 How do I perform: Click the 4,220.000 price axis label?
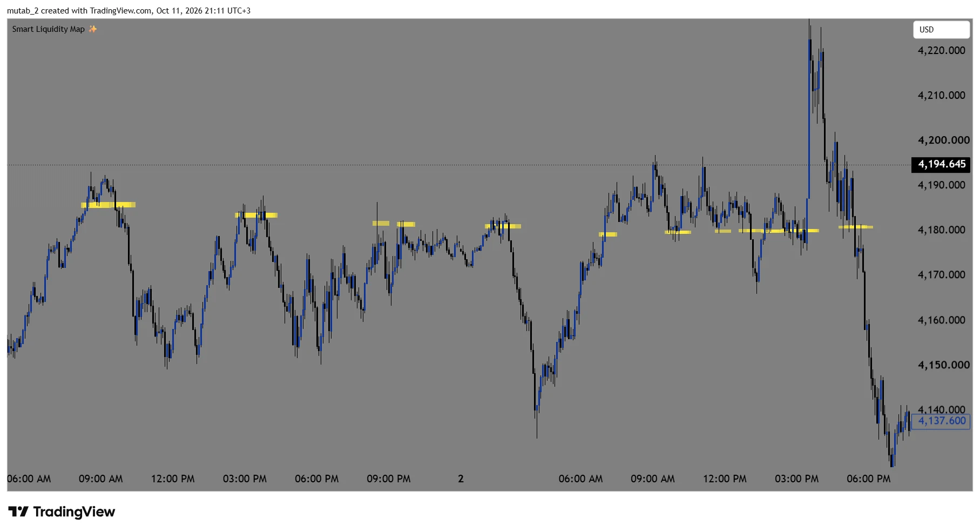click(942, 51)
